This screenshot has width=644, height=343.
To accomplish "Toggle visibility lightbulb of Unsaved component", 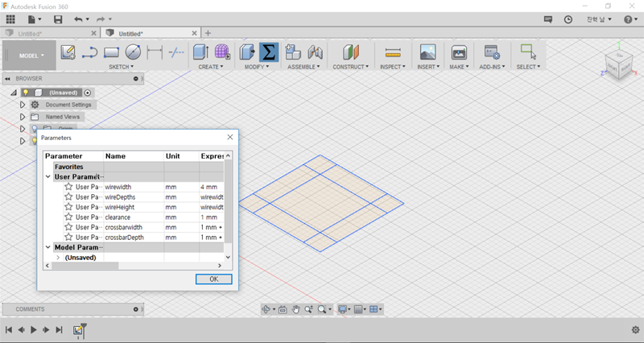I will (26, 93).
